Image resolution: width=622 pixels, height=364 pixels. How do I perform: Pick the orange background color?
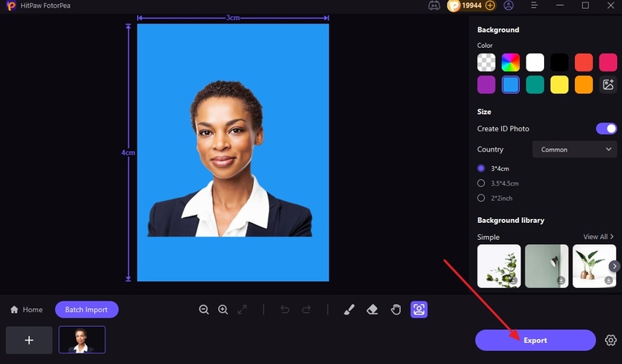pos(584,84)
